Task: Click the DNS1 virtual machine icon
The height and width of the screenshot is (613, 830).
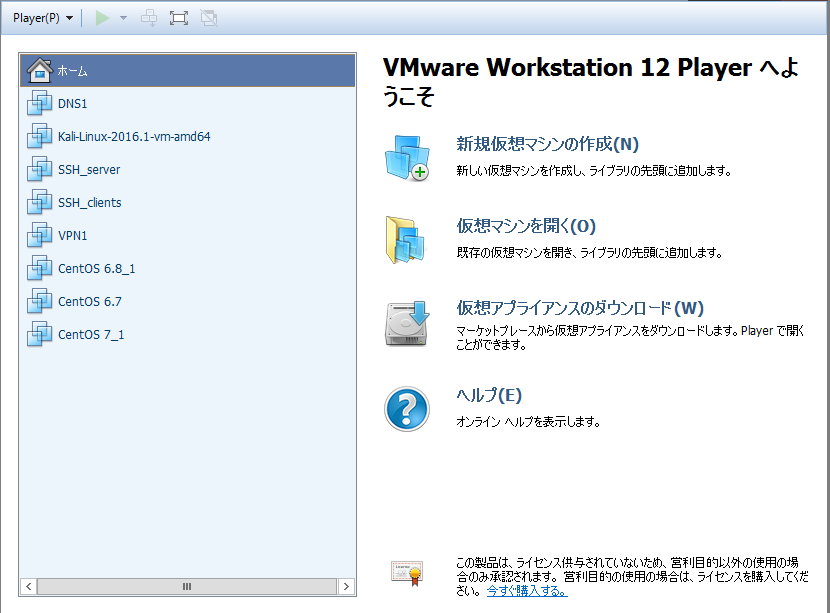Action: [x=40, y=103]
